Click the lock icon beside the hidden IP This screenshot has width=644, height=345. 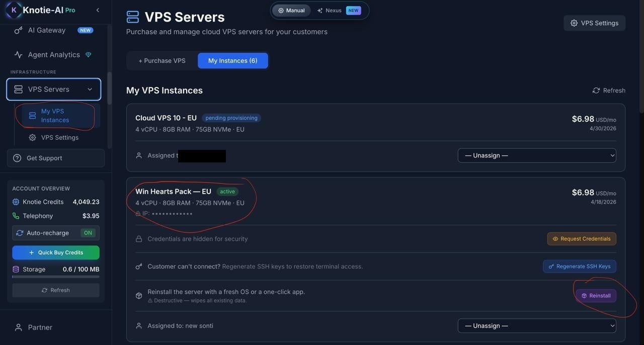click(138, 214)
